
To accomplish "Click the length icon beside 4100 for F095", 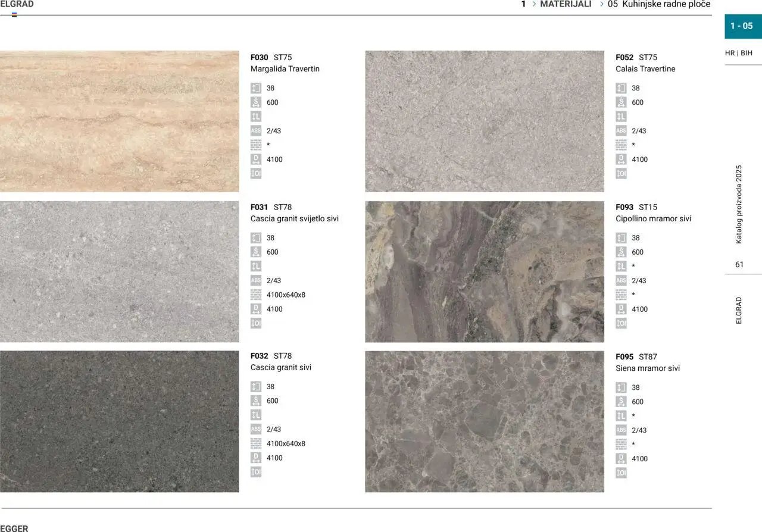I will pyautogui.click(x=621, y=459).
